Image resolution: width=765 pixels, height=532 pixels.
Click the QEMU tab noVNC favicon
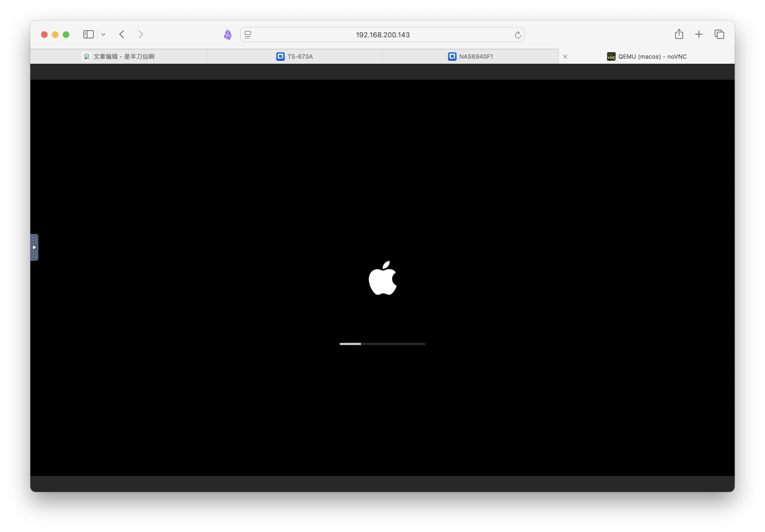(611, 56)
